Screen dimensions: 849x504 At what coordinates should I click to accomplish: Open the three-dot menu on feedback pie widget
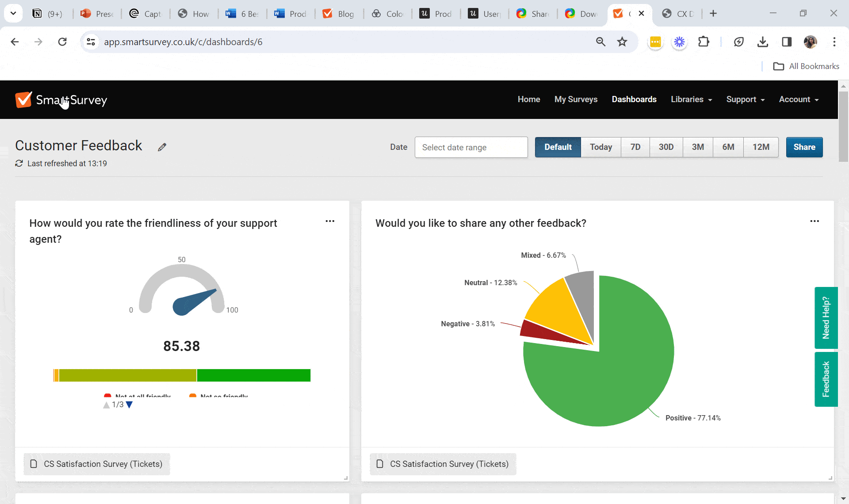pos(815,221)
